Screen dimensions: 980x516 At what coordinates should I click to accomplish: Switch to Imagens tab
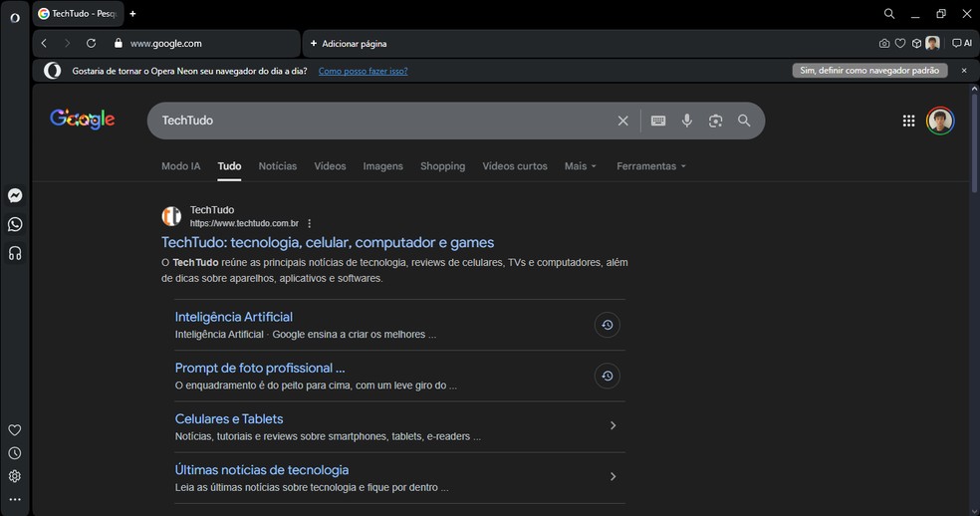point(383,165)
